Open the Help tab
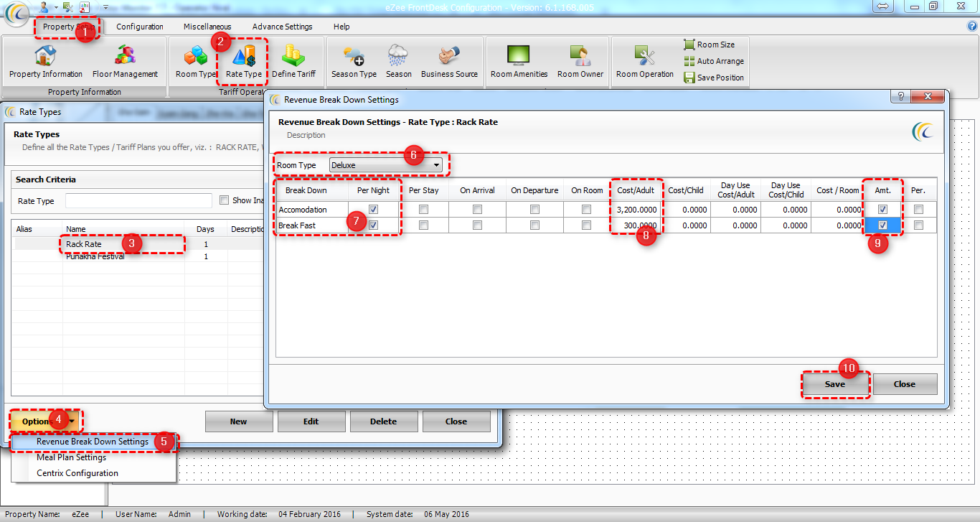This screenshot has width=980, height=522. [x=341, y=27]
